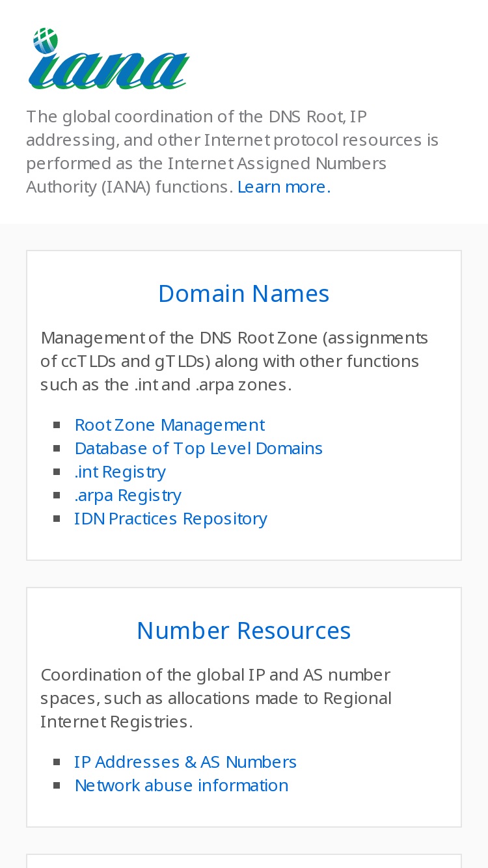488x868 pixels.
Task: Open IDN Practices Repository
Action: tap(170, 519)
